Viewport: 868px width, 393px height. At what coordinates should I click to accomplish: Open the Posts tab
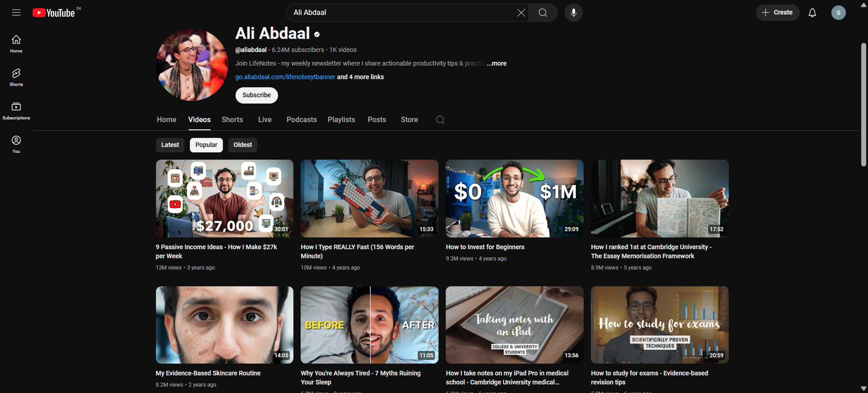point(377,120)
